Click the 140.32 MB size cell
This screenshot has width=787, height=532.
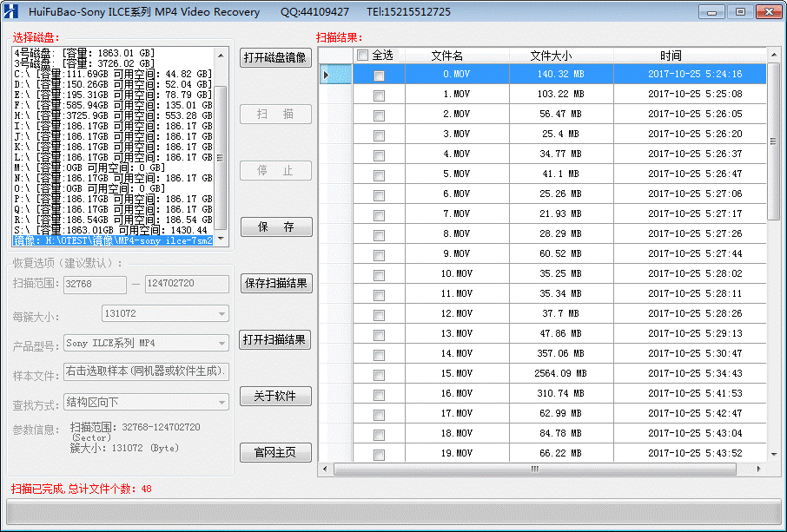(x=561, y=75)
